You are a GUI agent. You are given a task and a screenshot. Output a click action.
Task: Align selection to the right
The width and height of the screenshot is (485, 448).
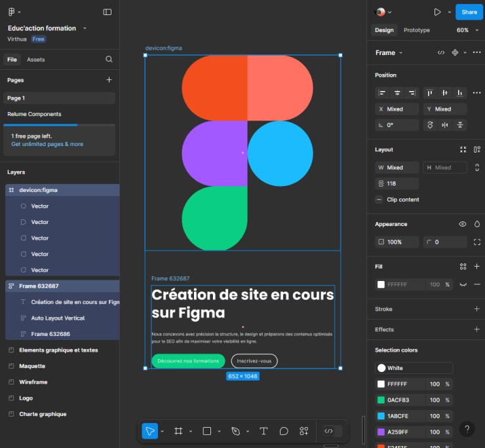(x=412, y=93)
